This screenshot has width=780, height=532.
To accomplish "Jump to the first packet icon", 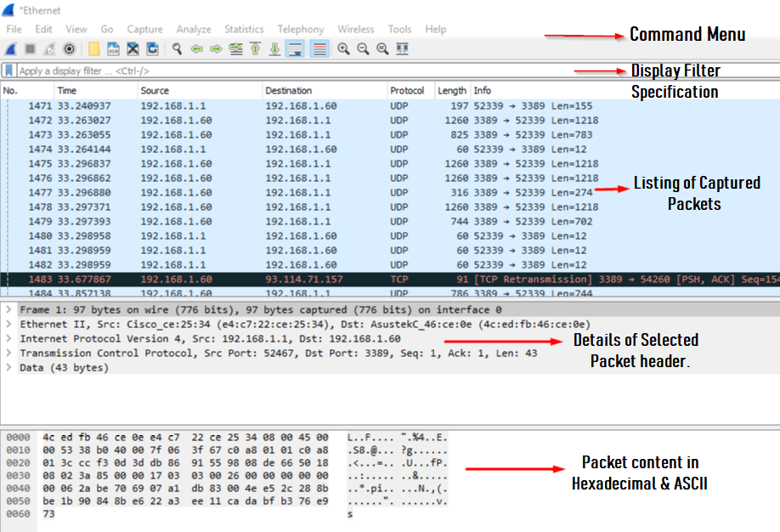I will coord(255,49).
